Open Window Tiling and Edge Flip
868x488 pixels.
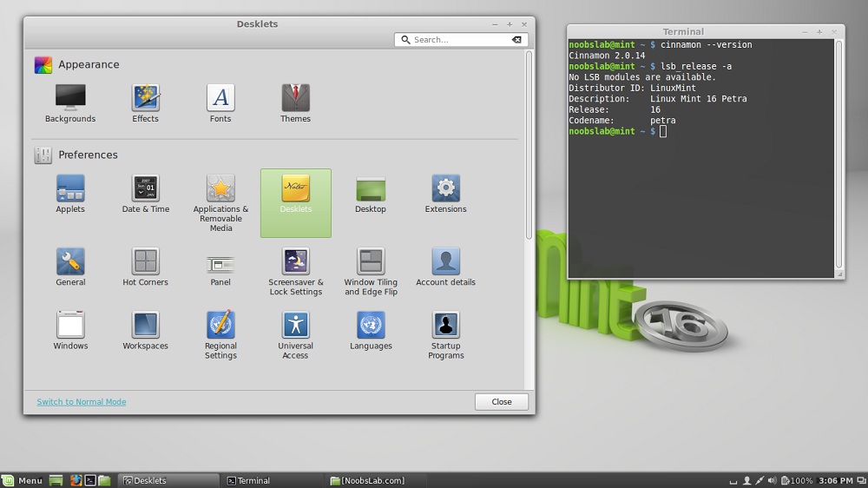click(371, 261)
